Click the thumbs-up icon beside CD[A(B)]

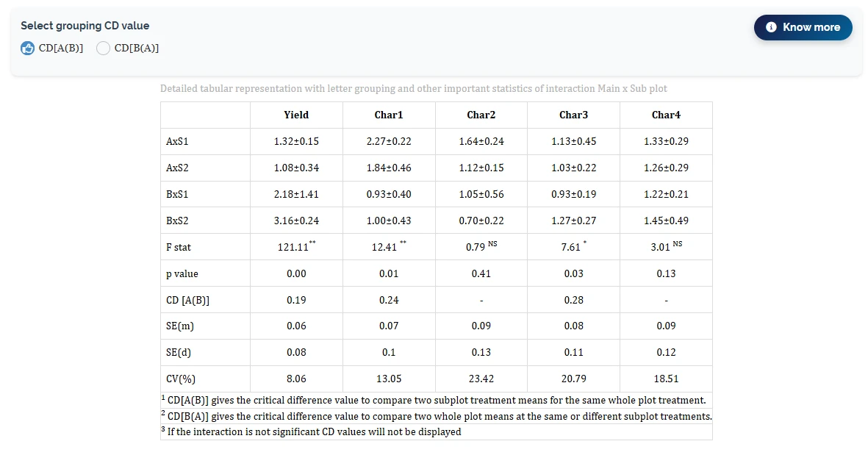pos(28,49)
